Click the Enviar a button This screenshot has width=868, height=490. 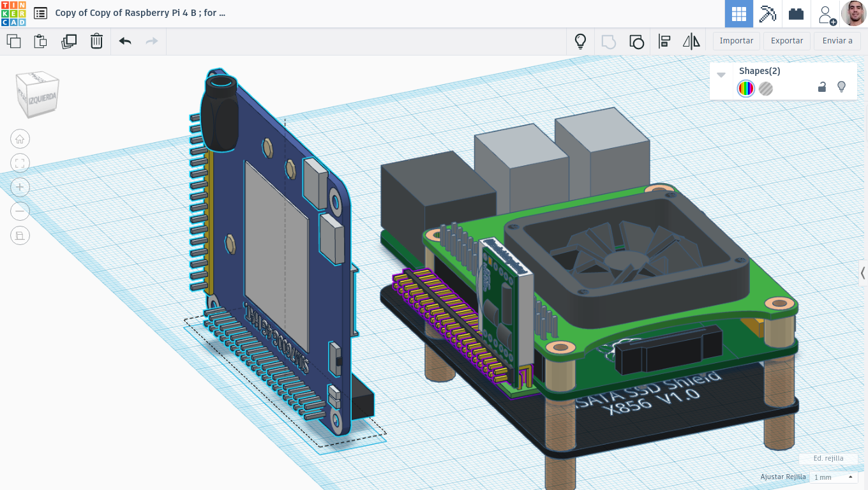837,41
